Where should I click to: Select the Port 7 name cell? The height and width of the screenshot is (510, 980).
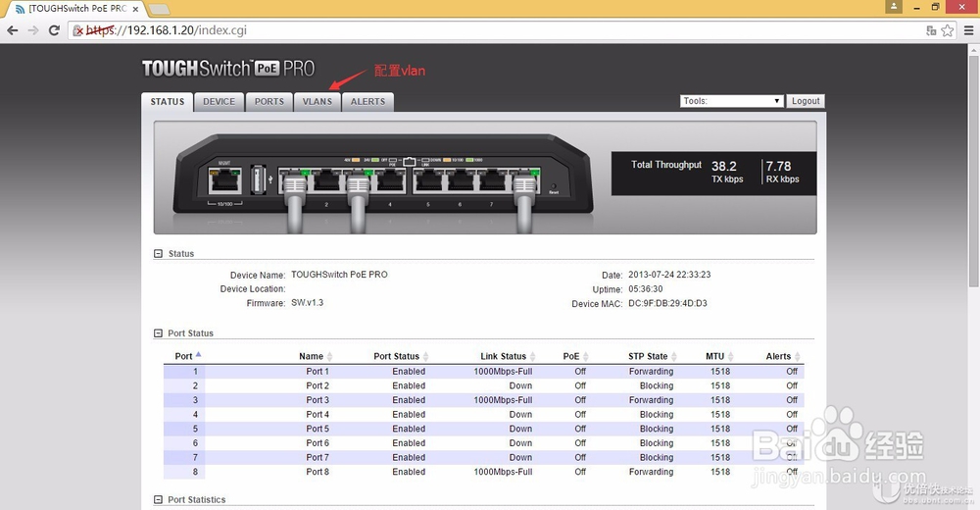[318, 457]
